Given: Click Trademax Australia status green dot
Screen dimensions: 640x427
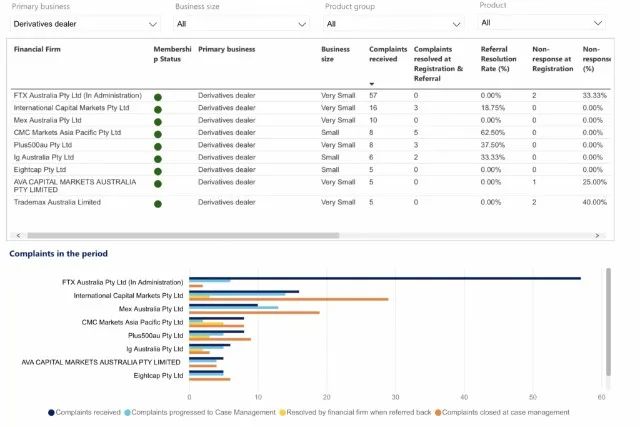Looking at the screenshot, I should [x=158, y=204].
